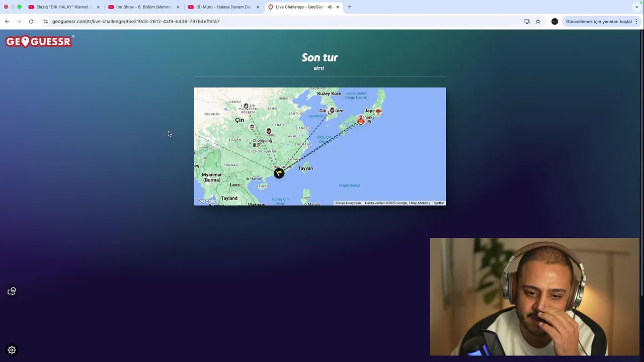Click the Myanmar (Burma) map label
644x362 pixels.
coord(212,177)
